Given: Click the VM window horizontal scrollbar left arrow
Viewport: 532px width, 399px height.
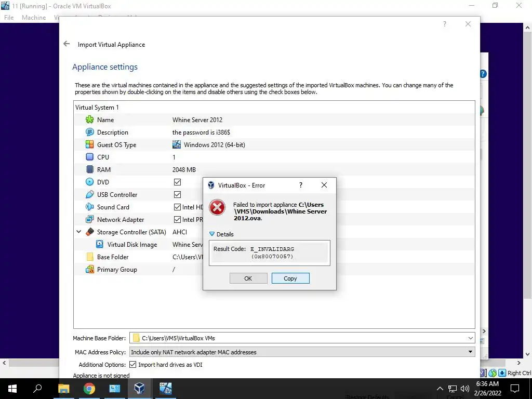Looking at the screenshot, I should pos(4,363).
